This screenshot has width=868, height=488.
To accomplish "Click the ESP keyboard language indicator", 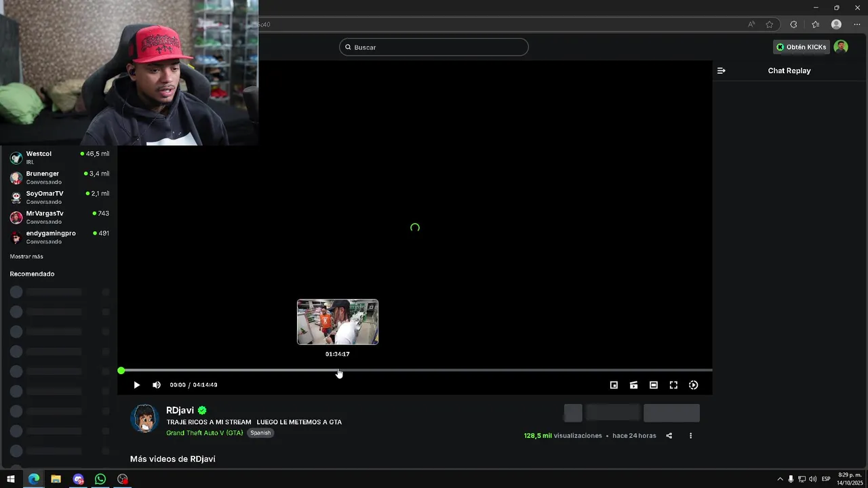I will pos(826,479).
